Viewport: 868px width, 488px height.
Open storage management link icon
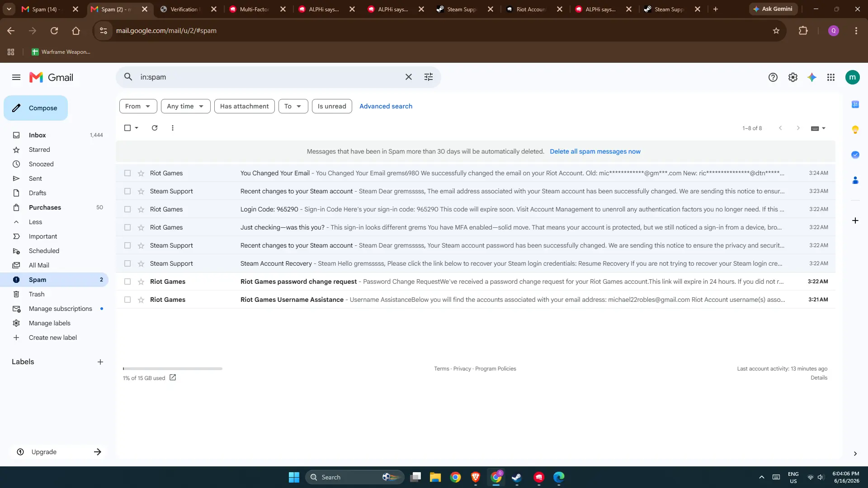pos(173,378)
